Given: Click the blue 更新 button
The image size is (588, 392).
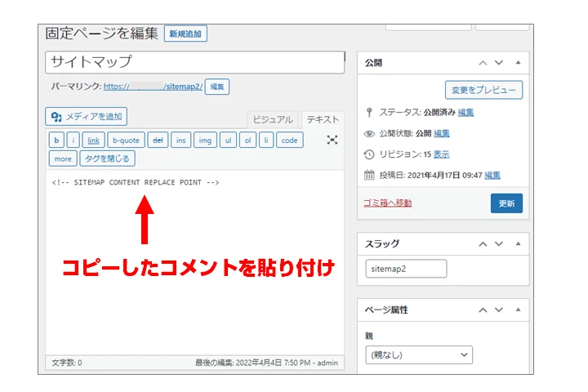Looking at the screenshot, I should [x=506, y=203].
